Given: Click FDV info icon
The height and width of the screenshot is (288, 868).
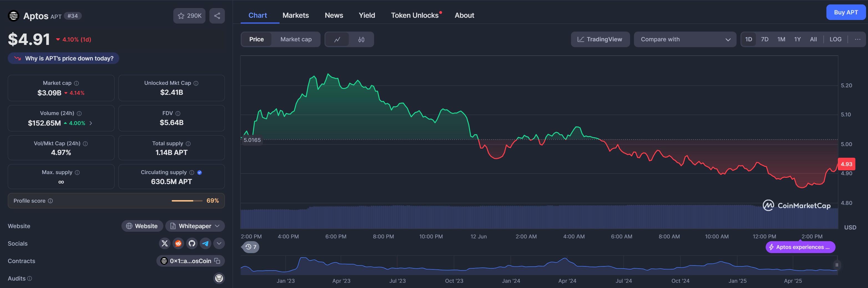Looking at the screenshot, I should coord(178,114).
